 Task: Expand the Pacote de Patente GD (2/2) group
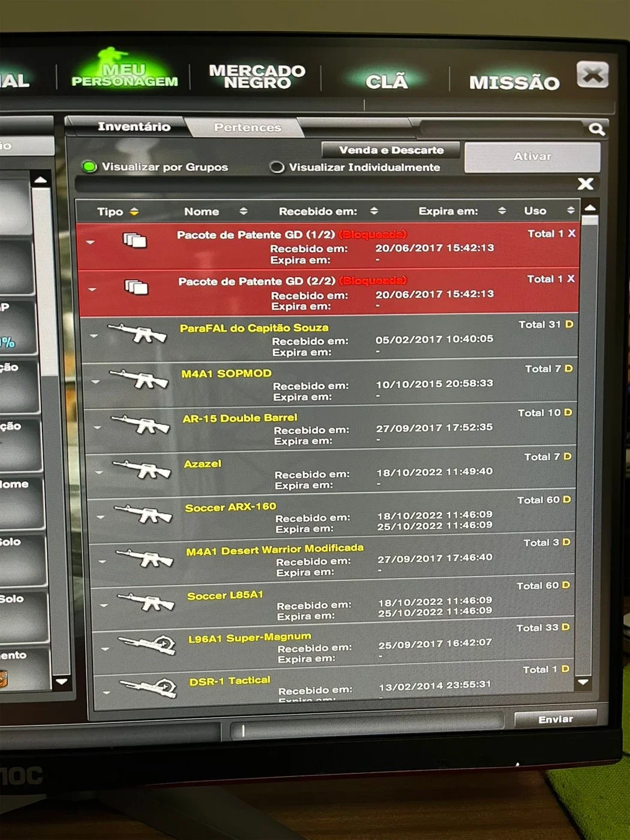[92, 290]
